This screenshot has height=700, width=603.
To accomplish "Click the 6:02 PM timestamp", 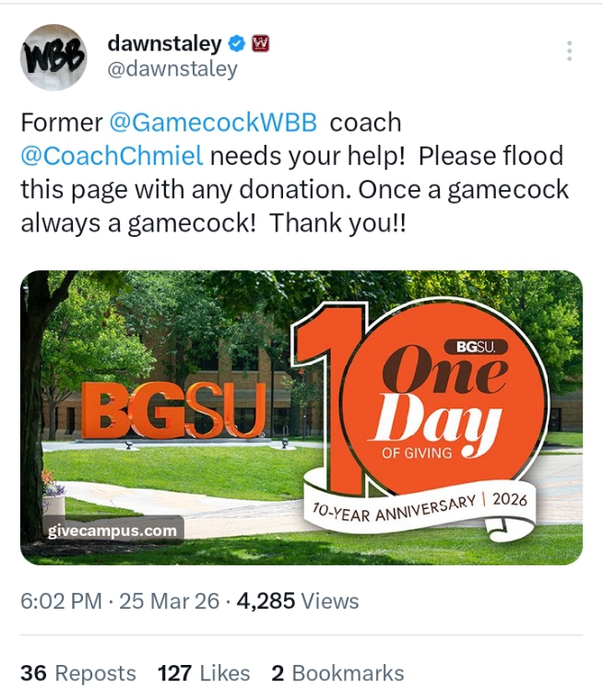I will 61,601.
